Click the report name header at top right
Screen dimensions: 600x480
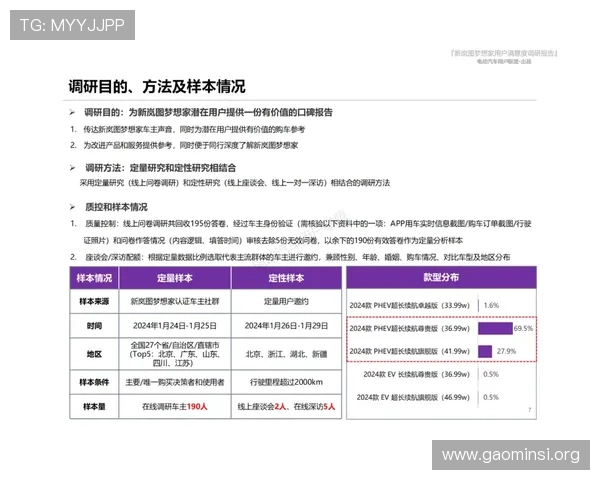[x=504, y=53]
